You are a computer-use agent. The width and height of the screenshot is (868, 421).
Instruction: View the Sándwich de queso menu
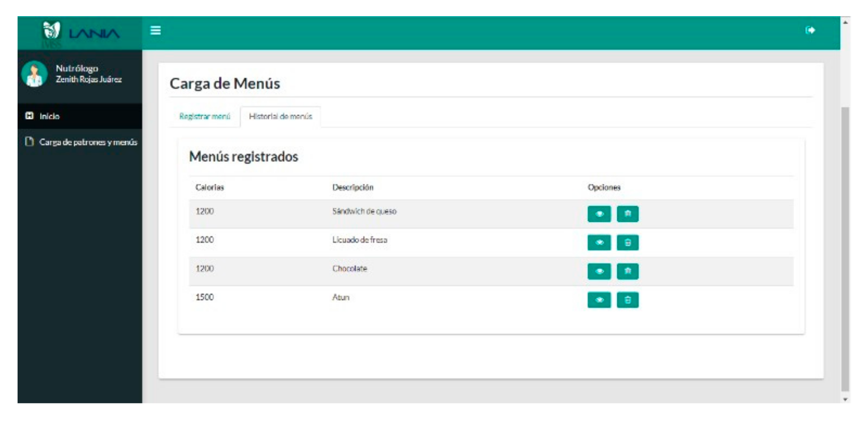599,214
